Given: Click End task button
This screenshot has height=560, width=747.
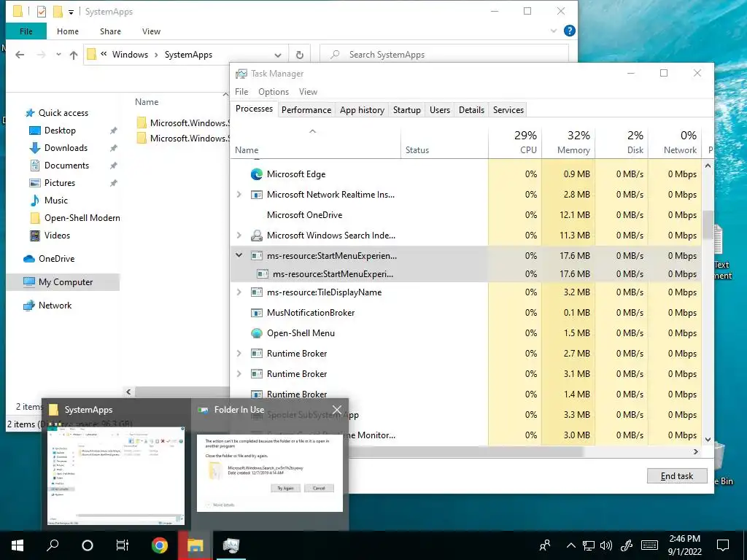Looking at the screenshot, I should tap(677, 475).
